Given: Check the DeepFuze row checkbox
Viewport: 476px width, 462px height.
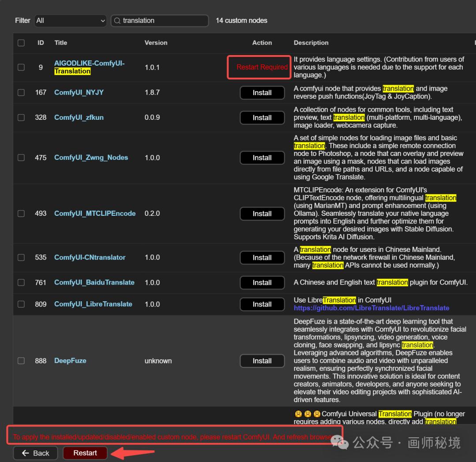Looking at the screenshot, I should point(21,361).
